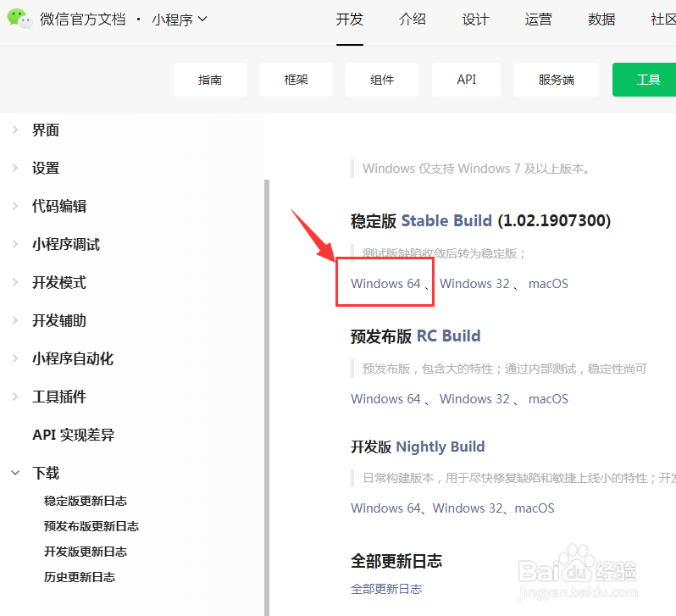676x616 pixels.
Task: Open the API sub-navigation button
Action: tap(467, 80)
